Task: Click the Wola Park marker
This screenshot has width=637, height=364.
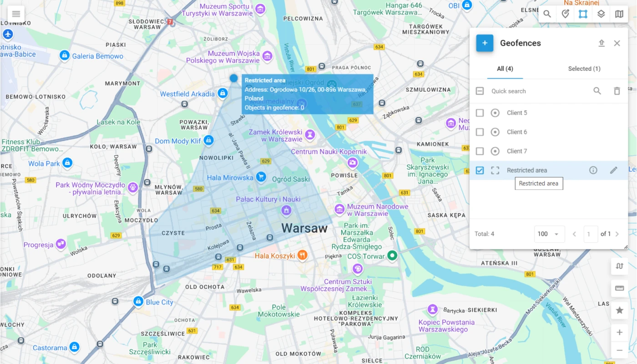Action: (67, 163)
